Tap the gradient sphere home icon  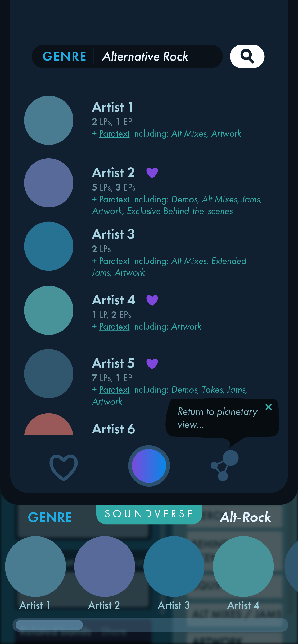149,466
